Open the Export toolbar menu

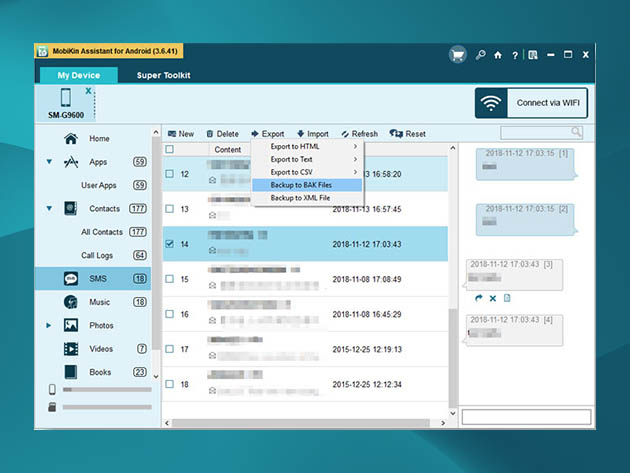tap(268, 134)
